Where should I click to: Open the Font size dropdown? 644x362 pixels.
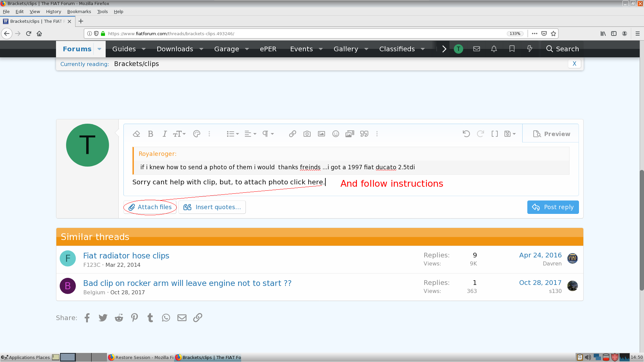click(179, 134)
